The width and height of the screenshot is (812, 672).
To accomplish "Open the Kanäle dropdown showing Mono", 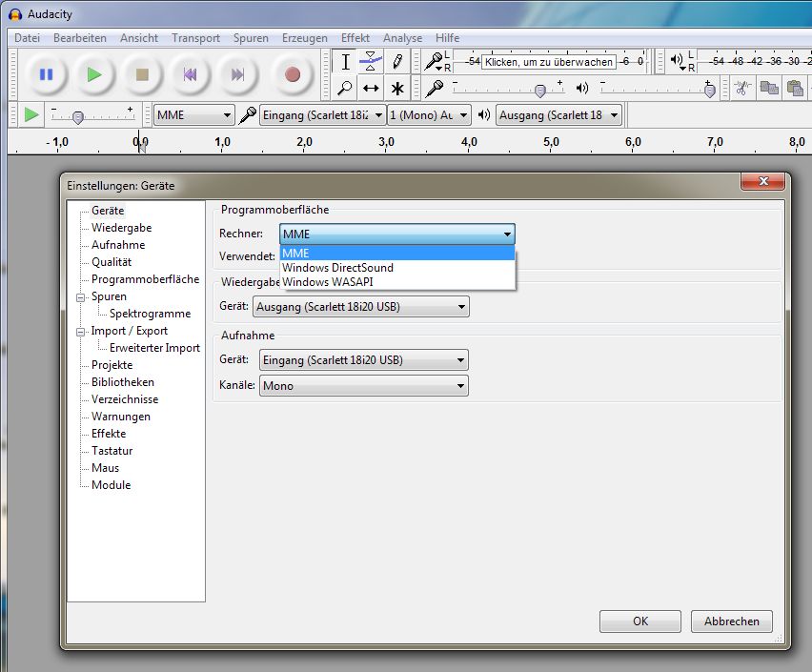I will click(x=364, y=386).
